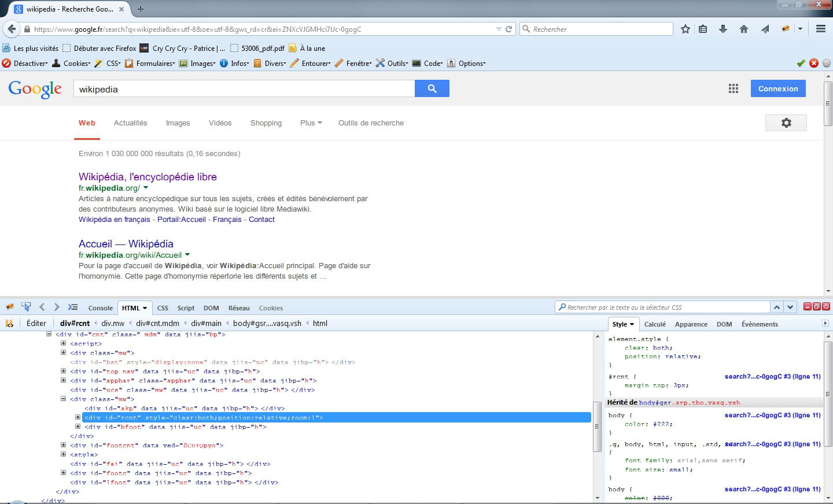Open the Style side-panel dropdown arrow
The width and height of the screenshot is (833, 504).
(632, 324)
